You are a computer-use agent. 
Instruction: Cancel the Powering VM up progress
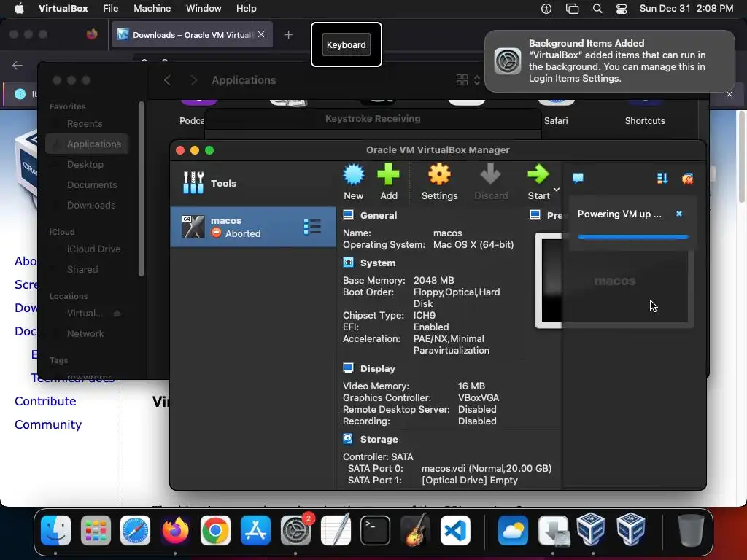(x=679, y=214)
